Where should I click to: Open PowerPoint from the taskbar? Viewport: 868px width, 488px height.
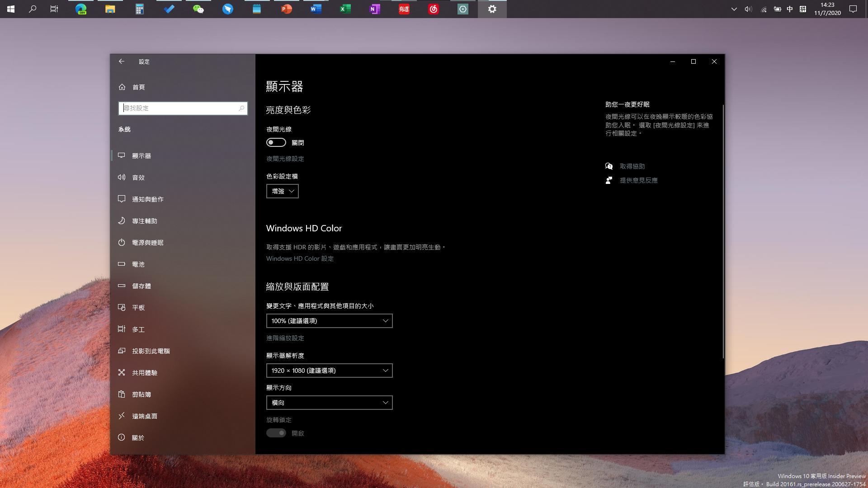[286, 9]
